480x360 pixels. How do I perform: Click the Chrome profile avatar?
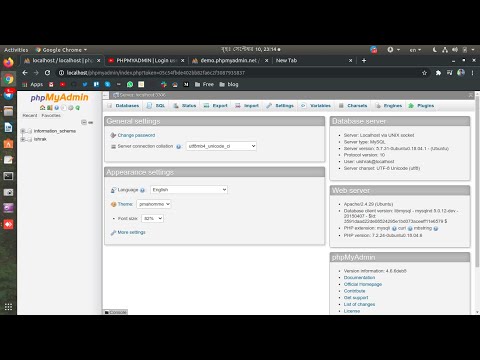[461, 72]
